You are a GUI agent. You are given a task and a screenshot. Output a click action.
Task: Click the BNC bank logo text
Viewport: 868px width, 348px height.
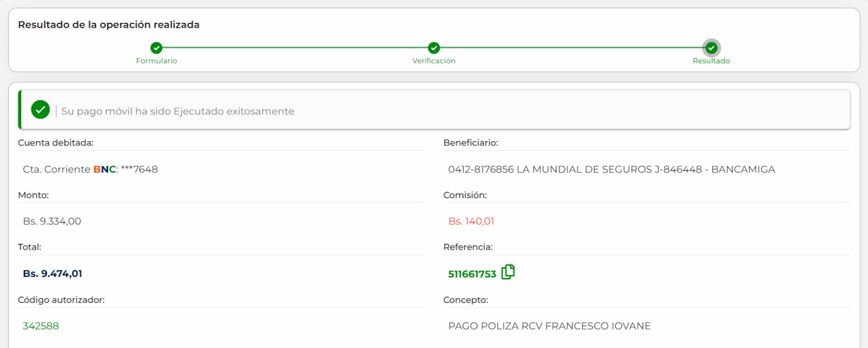click(105, 169)
